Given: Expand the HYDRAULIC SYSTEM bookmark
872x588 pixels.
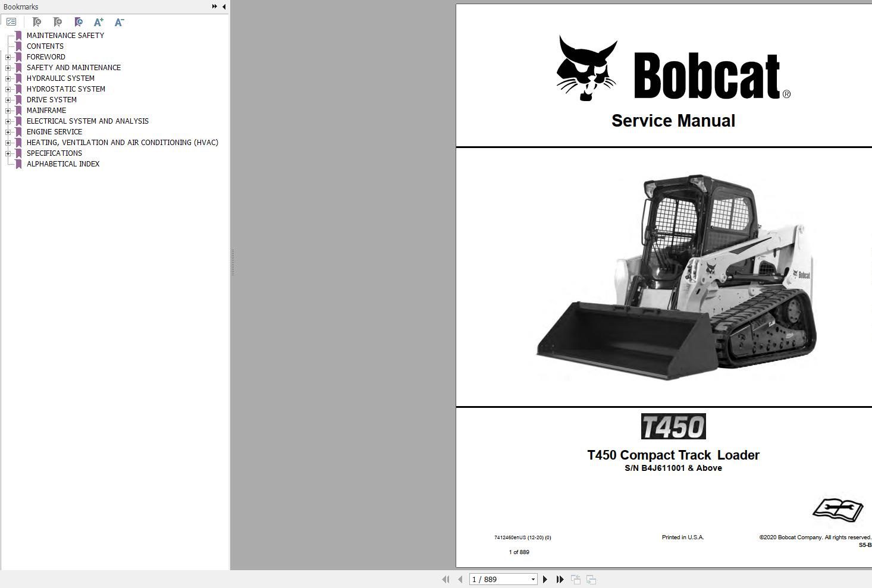Looking at the screenshot, I should pos(7,78).
